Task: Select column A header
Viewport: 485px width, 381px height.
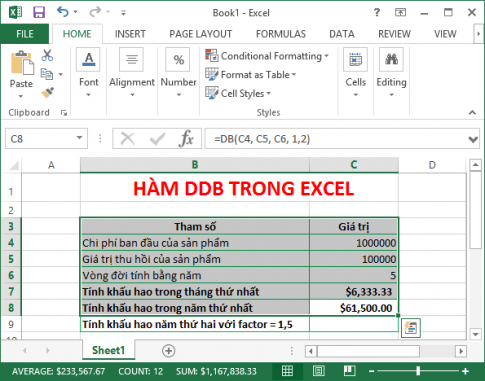Action: pos(51,165)
